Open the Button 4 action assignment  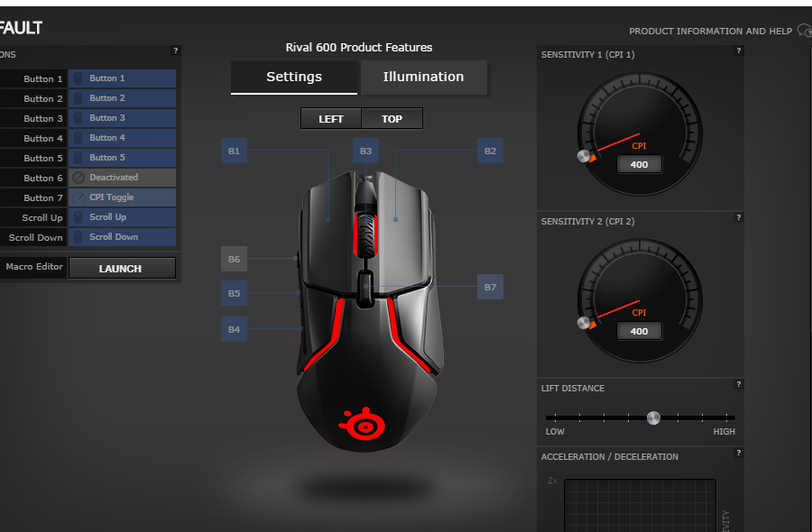(x=122, y=138)
